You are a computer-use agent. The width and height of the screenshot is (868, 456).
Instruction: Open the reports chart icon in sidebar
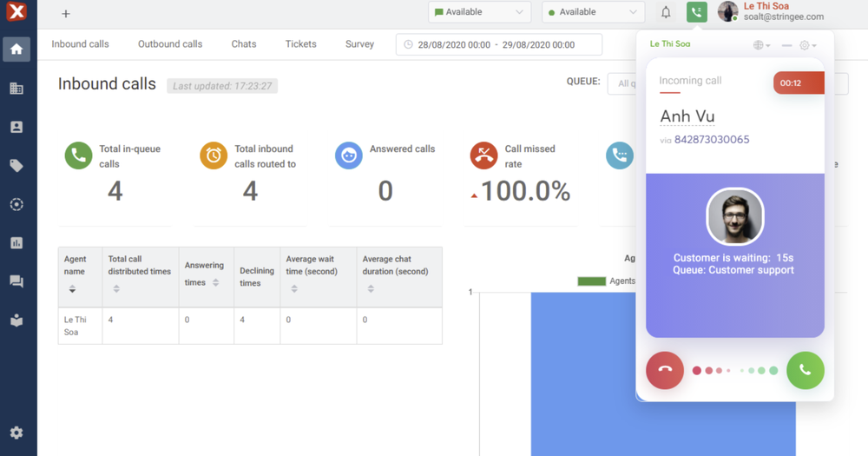click(16, 242)
